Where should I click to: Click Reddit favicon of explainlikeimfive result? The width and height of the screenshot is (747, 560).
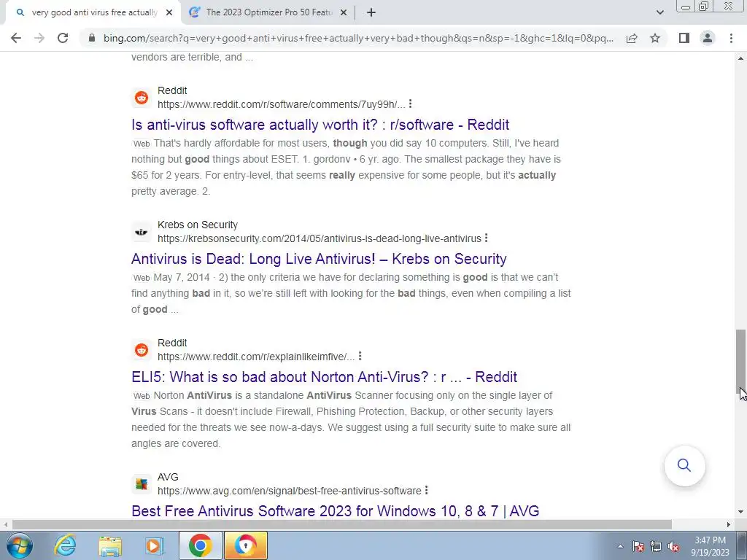click(x=141, y=350)
